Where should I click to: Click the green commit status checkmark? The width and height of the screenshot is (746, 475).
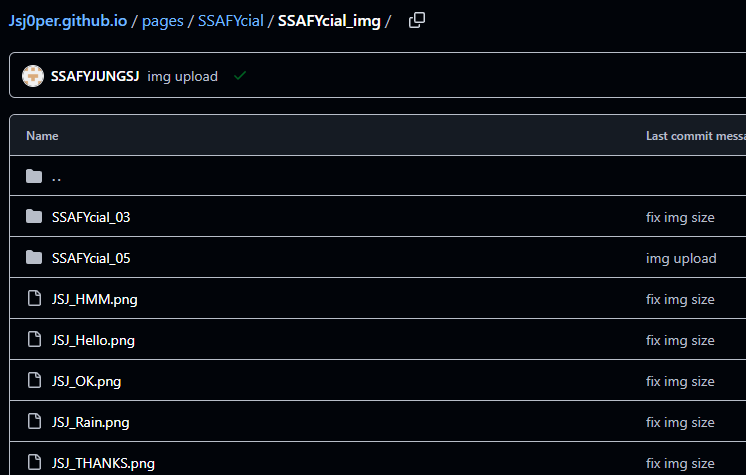(x=240, y=76)
